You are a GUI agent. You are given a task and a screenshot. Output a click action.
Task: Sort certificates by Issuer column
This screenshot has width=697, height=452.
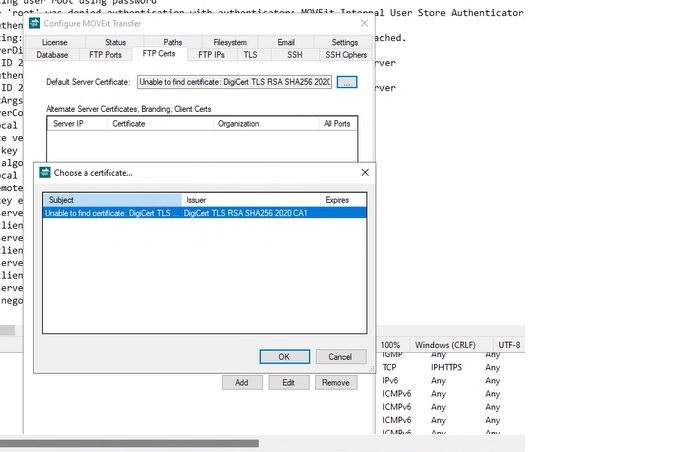tap(251, 200)
